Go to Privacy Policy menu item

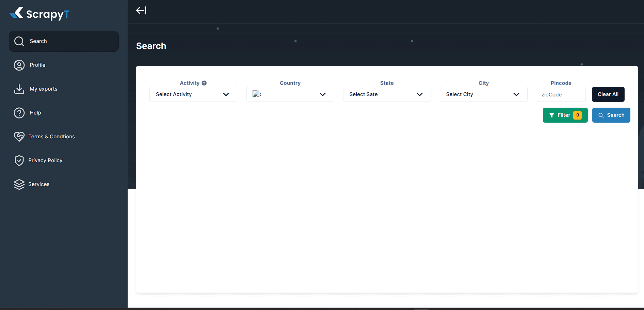click(45, 160)
